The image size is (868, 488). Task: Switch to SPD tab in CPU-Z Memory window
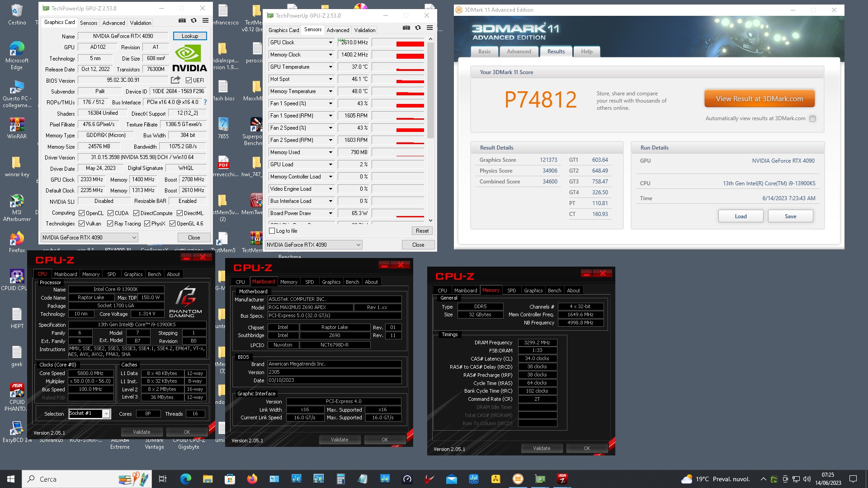click(x=511, y=291)
